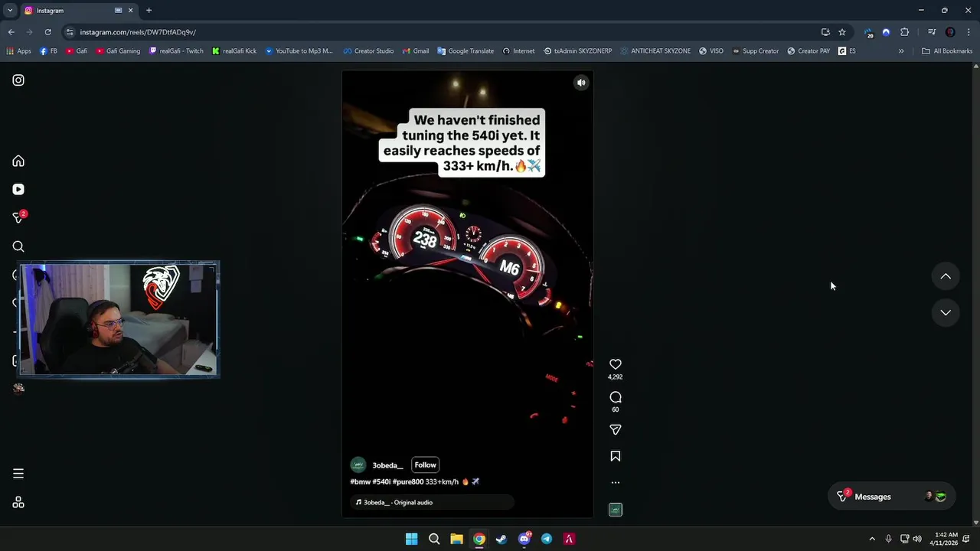
Task: Open Telegram from the taskbar
Action: coord(547,539)
